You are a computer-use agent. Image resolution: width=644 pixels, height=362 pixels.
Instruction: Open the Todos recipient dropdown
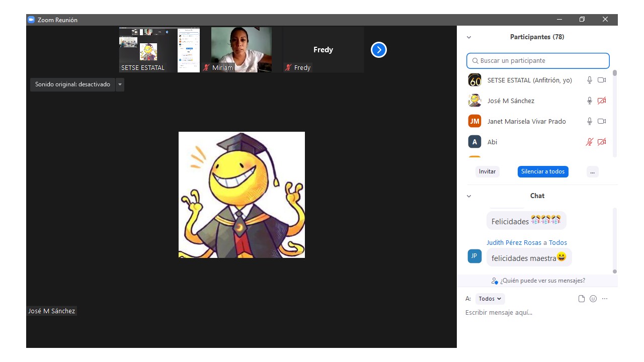click(490, 299)
